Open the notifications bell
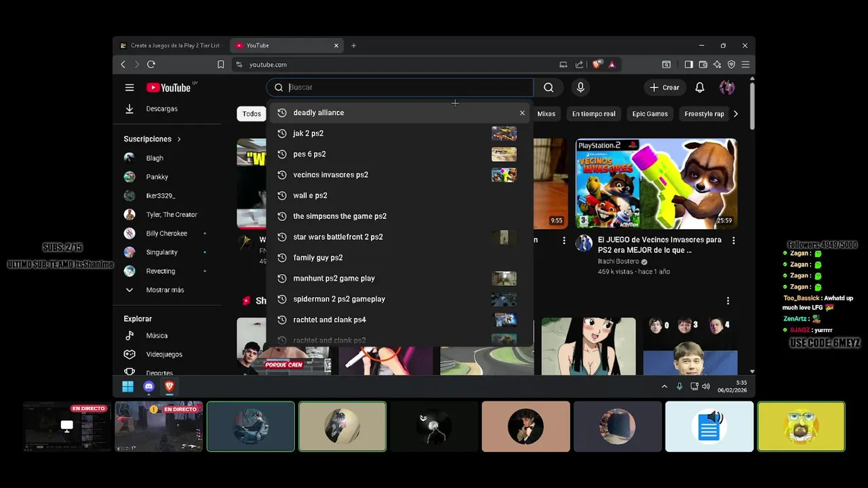 [700, 87]
